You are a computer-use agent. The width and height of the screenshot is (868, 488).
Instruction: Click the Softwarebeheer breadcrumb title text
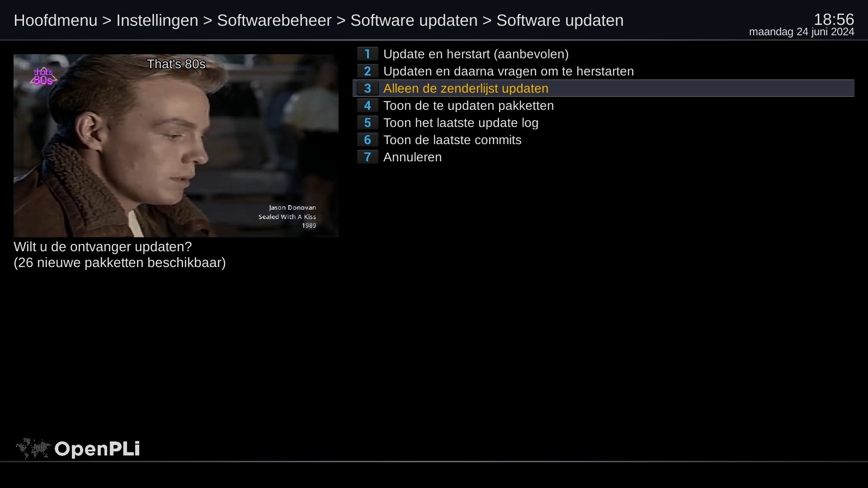pyautogui.click(x=274, y=20)
